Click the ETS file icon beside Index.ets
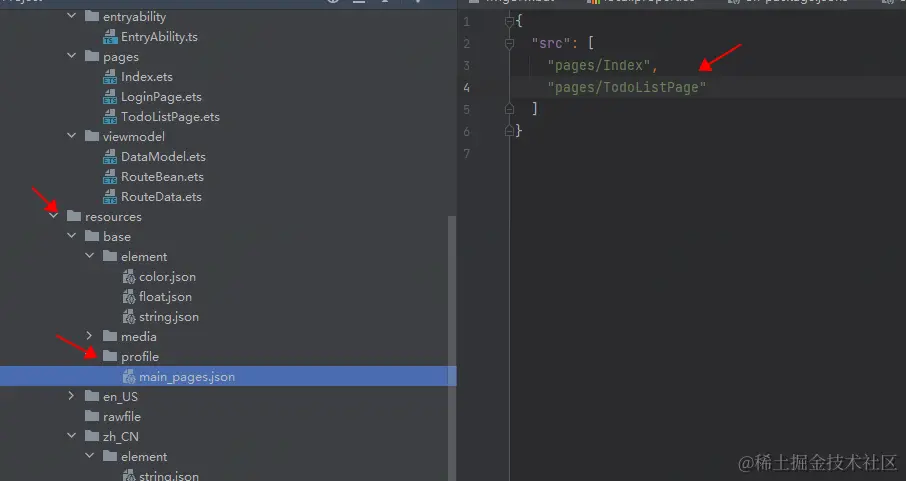The image size is (906, 481). [110, 77]
